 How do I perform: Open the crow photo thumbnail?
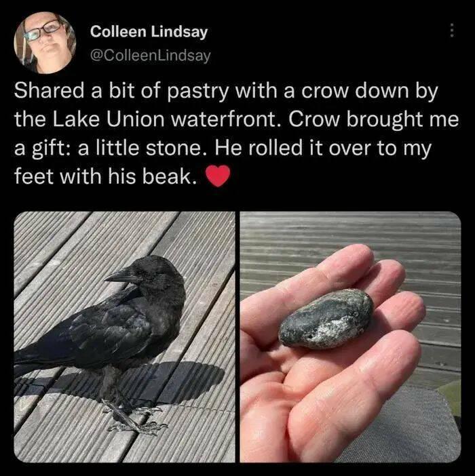125,337
